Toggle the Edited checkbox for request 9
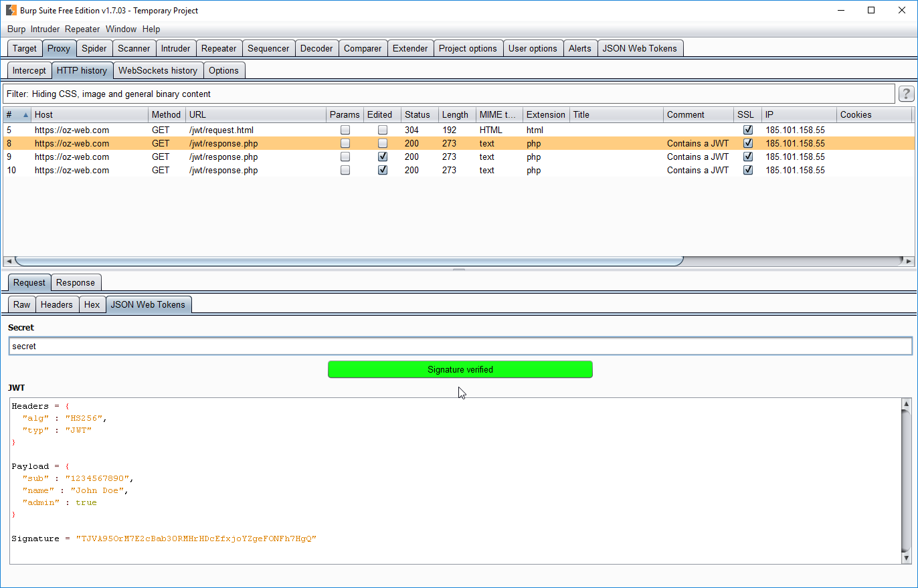The height and width of the screenshot is (588, 918). [383, 157]
